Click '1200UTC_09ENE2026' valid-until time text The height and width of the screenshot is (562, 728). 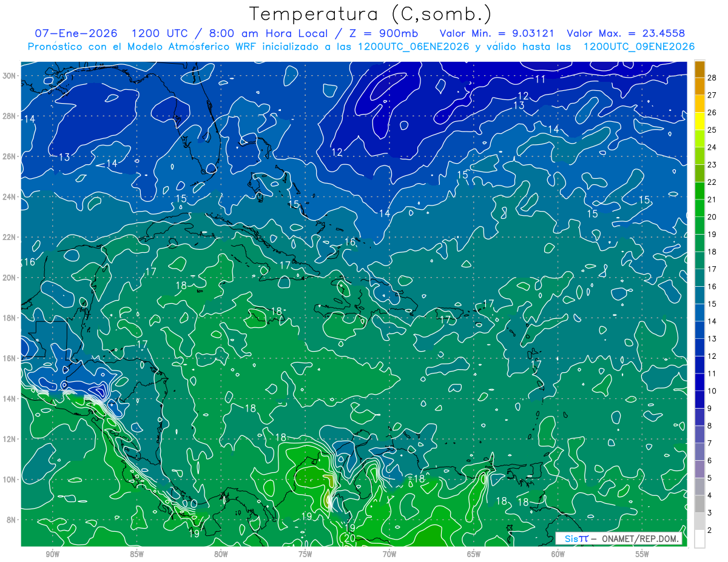[x=639, y=47]
